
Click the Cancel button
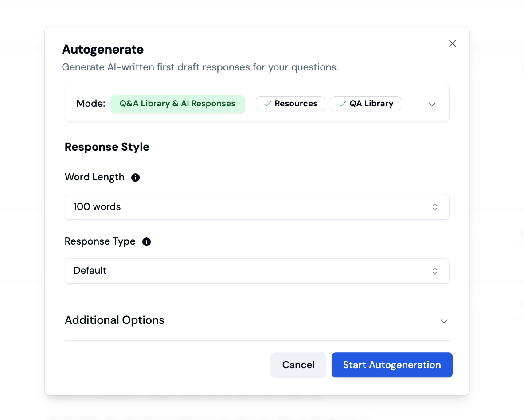click(x=298, y=365)
